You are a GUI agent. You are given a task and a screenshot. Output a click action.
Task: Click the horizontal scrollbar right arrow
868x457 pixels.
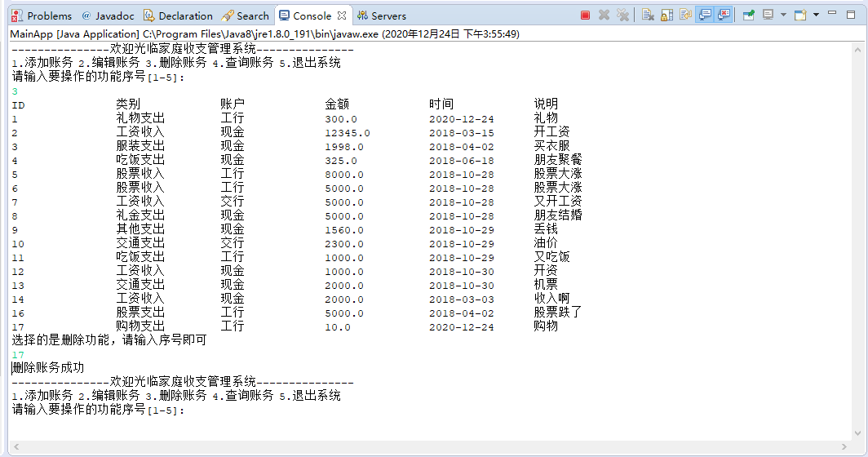coord(844,446)
